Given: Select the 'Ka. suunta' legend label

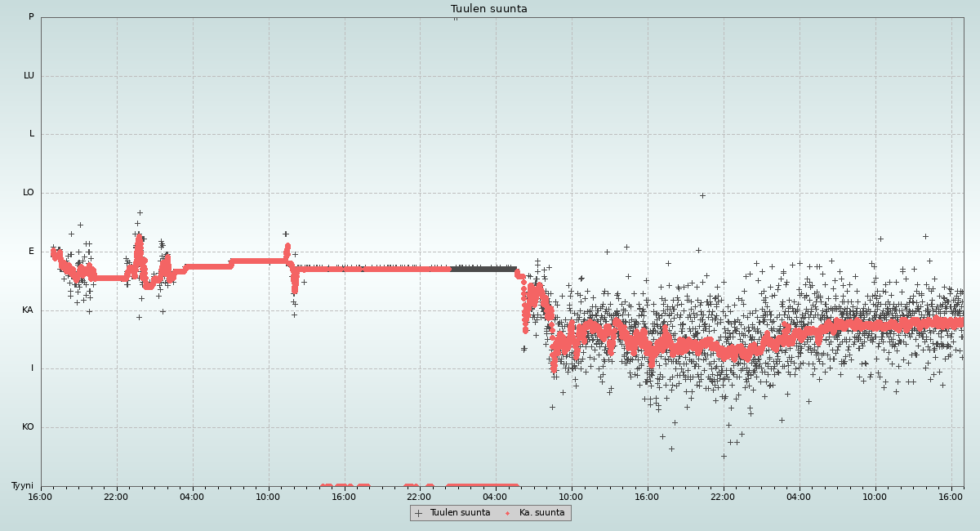Looking at the screenshot, I should [x=541, y=513].
